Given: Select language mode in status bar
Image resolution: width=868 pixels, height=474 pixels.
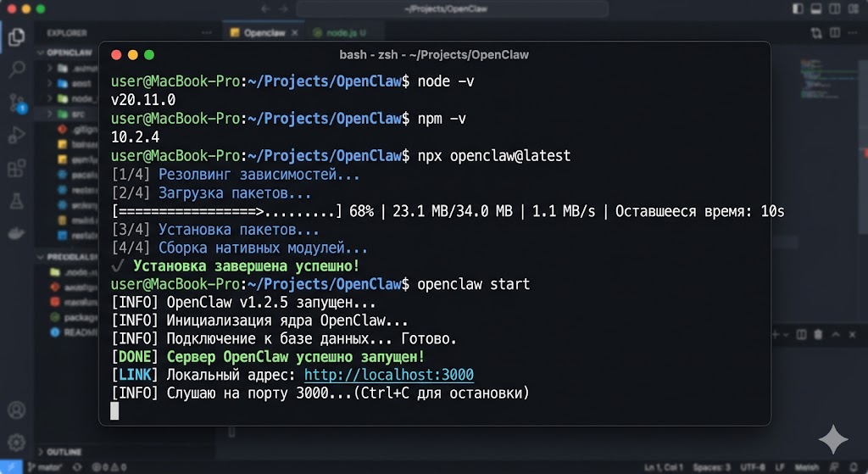Looking at the screenshot, I should click(x=807, y=468).
